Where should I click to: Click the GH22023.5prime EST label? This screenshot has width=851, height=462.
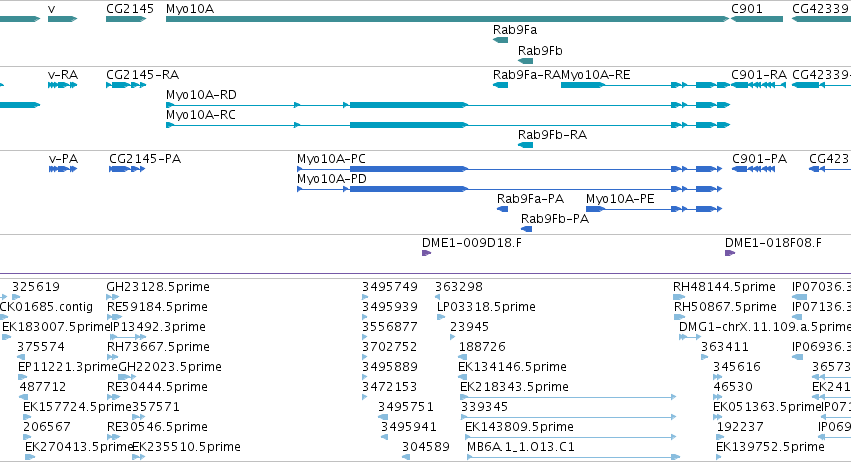pos(170,367)
